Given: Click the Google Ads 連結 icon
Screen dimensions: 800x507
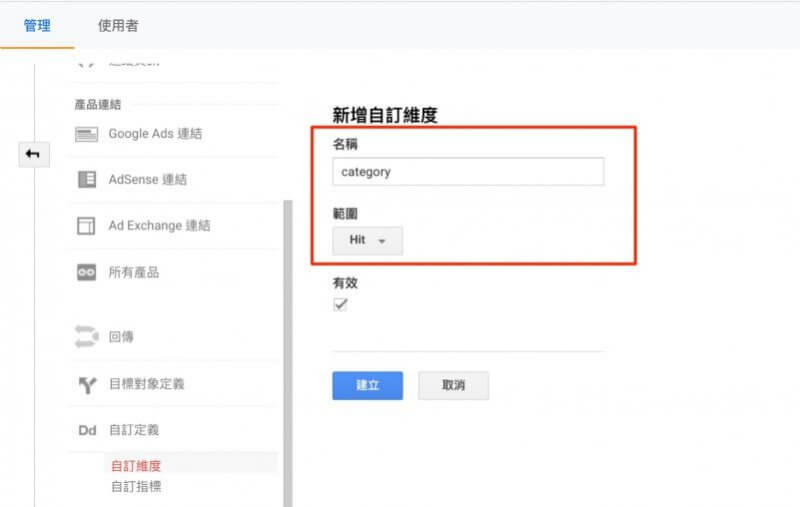Looking at the screenshot, I should 86,135.
